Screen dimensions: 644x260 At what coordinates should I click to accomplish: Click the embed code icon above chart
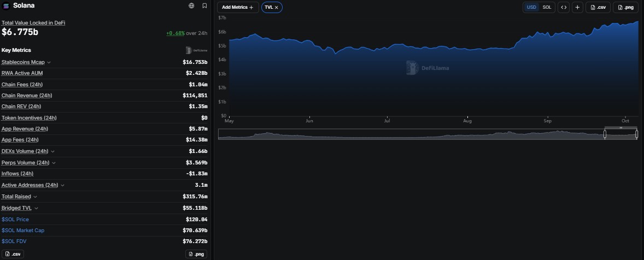coord(564,8)
